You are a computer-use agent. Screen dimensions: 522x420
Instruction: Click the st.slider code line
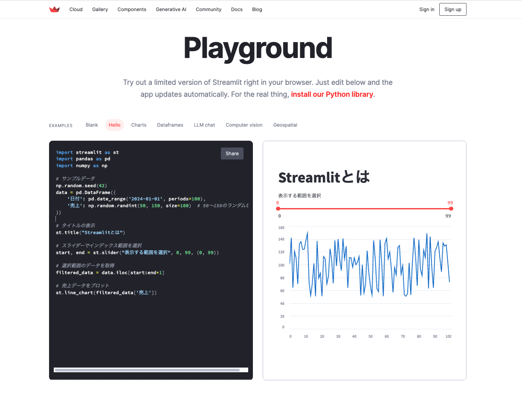137,252
